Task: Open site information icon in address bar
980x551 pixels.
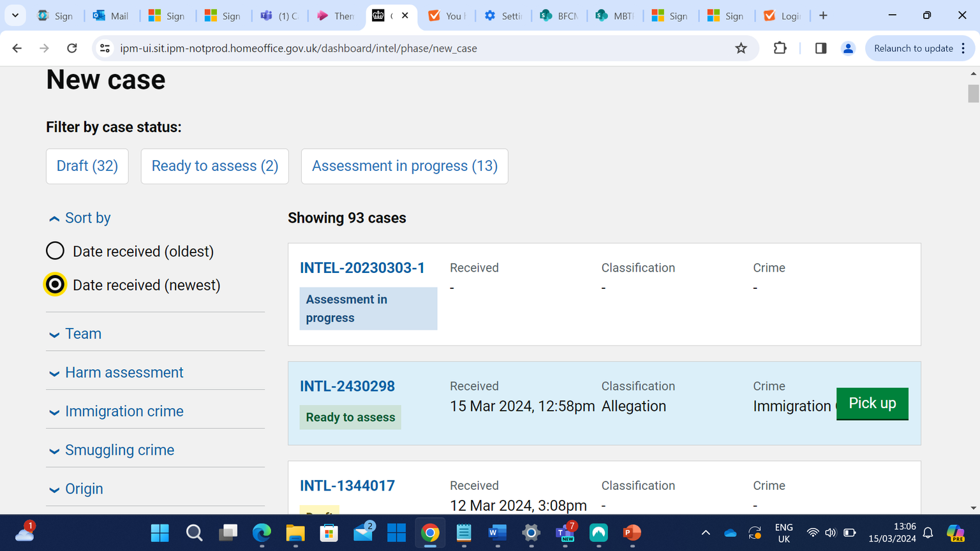Action: click(x=105, y=48)
